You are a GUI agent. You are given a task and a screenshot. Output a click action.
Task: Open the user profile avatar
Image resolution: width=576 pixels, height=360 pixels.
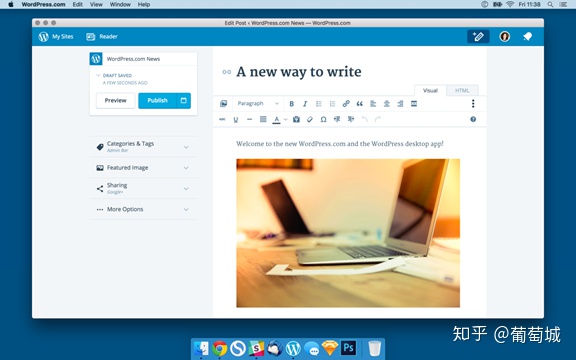click(504, 36)
